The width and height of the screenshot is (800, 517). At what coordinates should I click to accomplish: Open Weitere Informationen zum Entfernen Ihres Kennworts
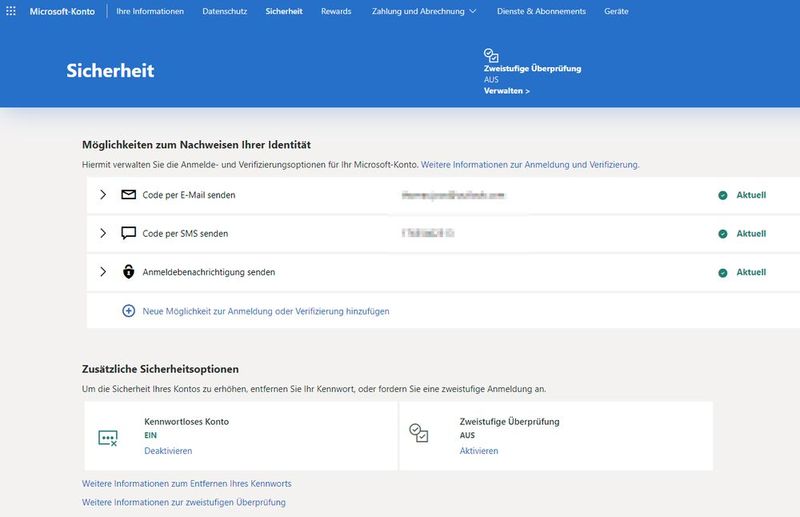(x=187, y=483)
